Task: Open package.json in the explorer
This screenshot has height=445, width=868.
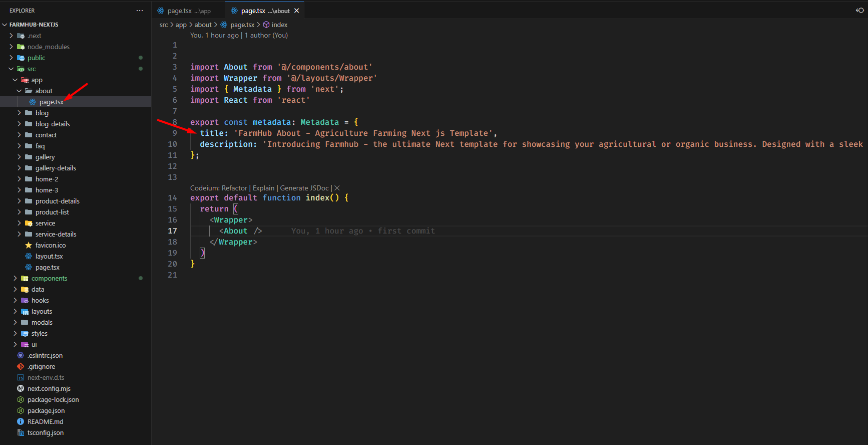Action: 46,410
